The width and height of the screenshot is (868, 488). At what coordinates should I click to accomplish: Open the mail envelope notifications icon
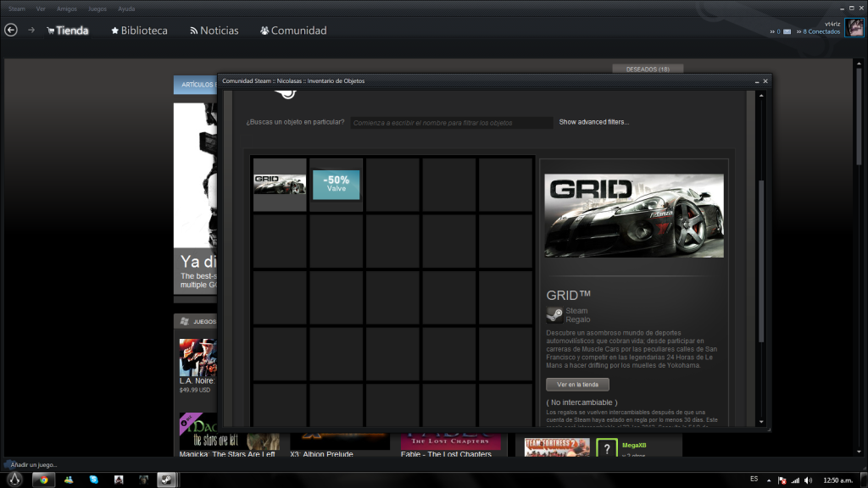click(787, 32)
